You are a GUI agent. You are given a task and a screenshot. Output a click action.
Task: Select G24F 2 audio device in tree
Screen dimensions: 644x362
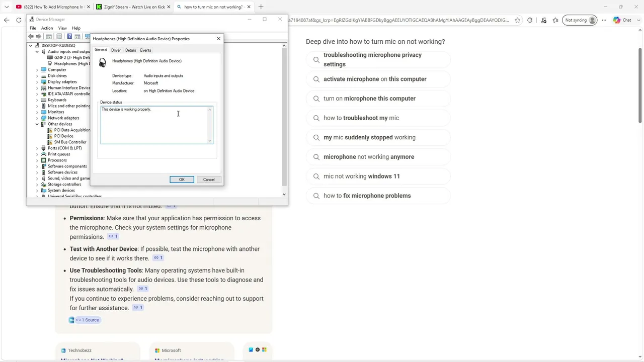72,58
